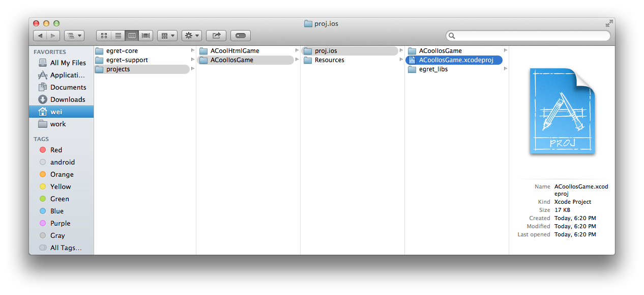Click the FAVORITES sidebar header
The width and height of the screenshot is (644, 295).
point(50,52)
